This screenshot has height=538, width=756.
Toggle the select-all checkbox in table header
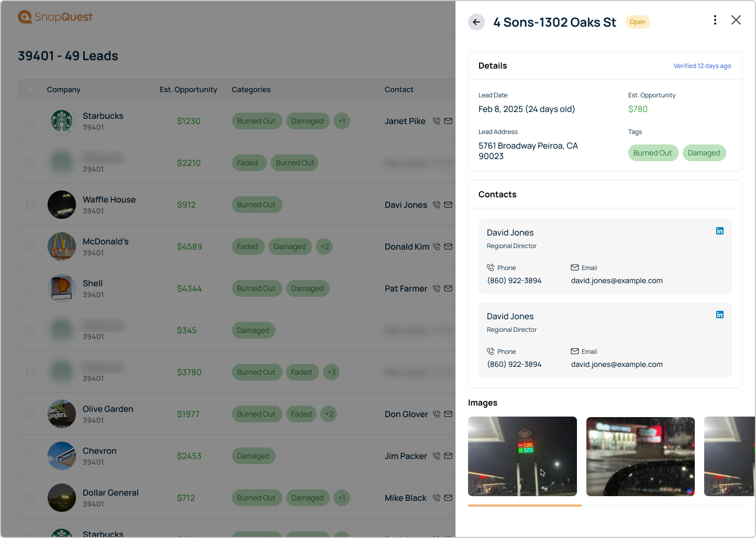click(30, 89)
